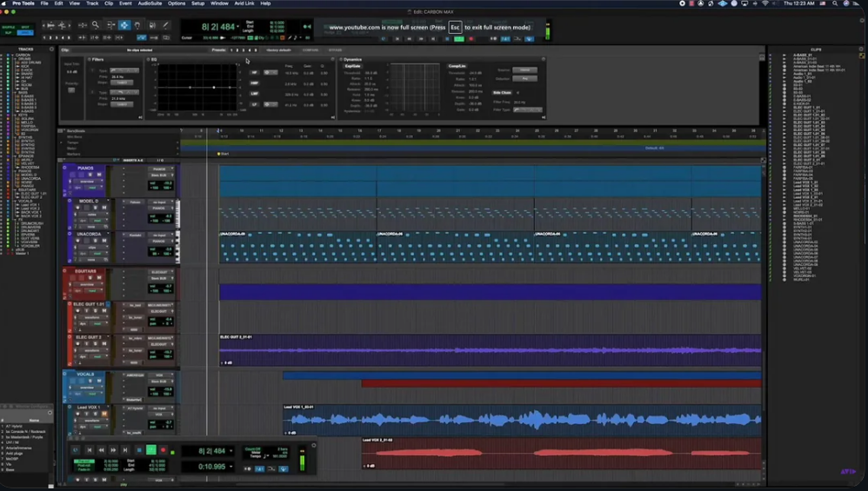Enable Pre-roll in floating transport
The width and height of the screenshot is (868, 491).
(84, 461)
